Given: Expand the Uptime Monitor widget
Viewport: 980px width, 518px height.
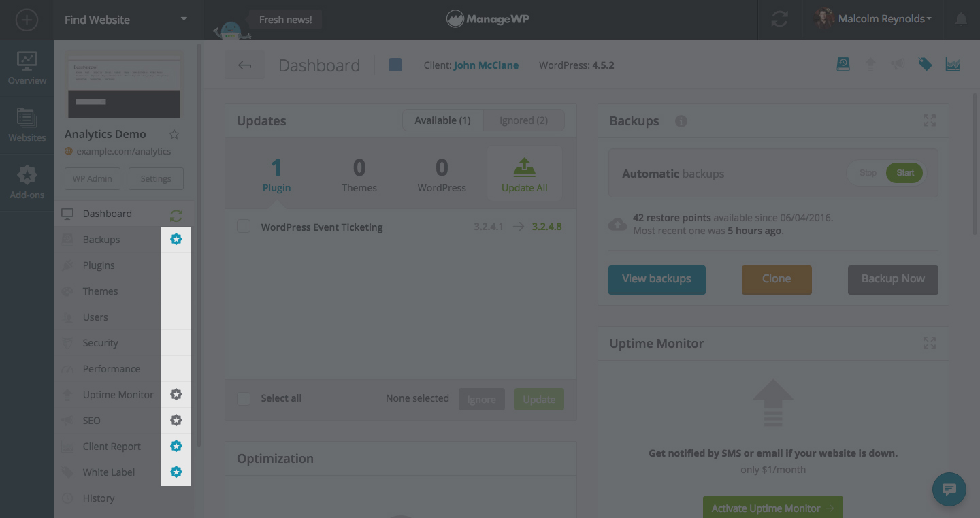Looking at the screenshot, I should click(x=929, y=343).
